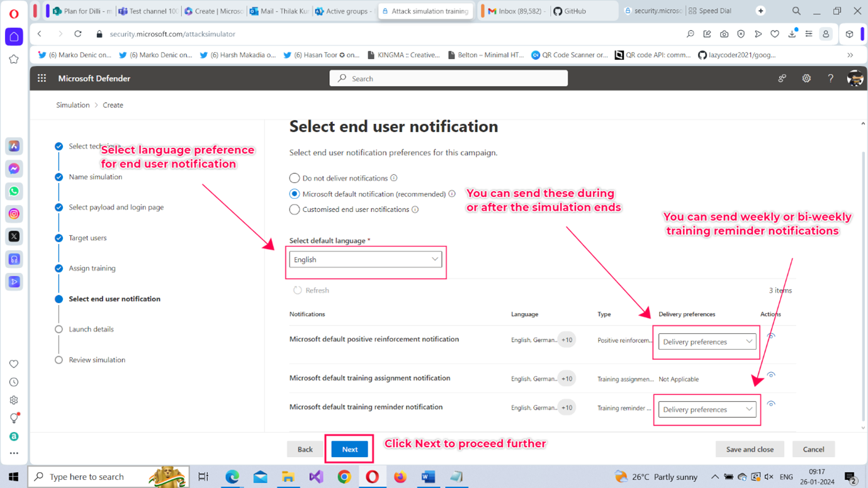Open Instagram in the Opera sidebar
Image resolution: width=868 pixels, height=488 pixels.
14,214
